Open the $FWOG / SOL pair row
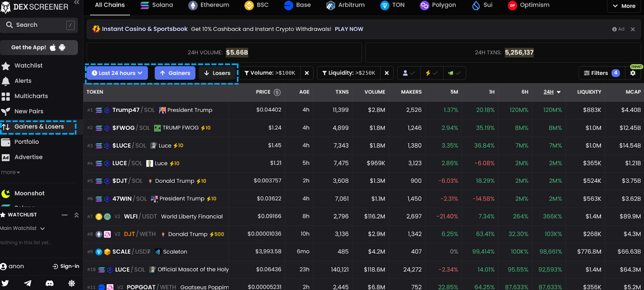The image size is (644, 290). (363, 128)
